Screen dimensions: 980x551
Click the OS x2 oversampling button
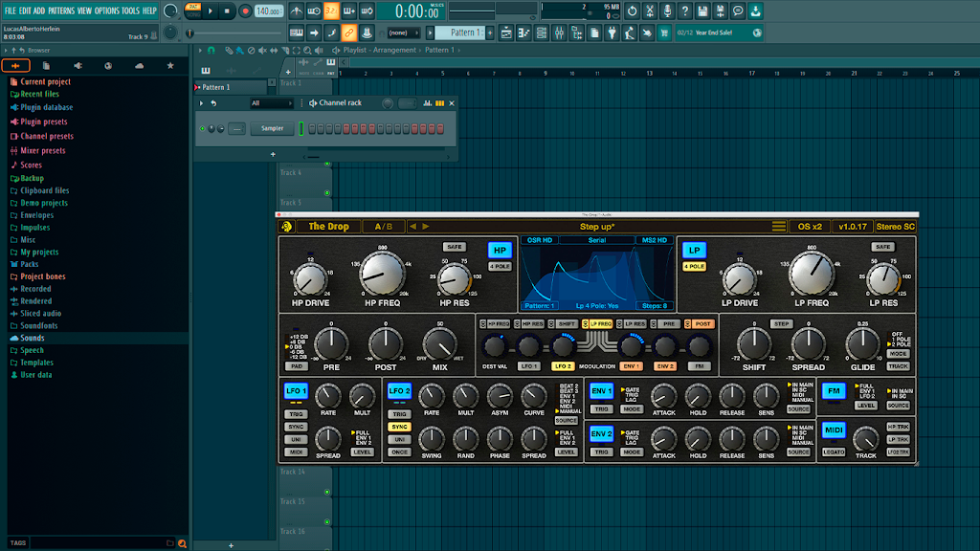[810, 227]
